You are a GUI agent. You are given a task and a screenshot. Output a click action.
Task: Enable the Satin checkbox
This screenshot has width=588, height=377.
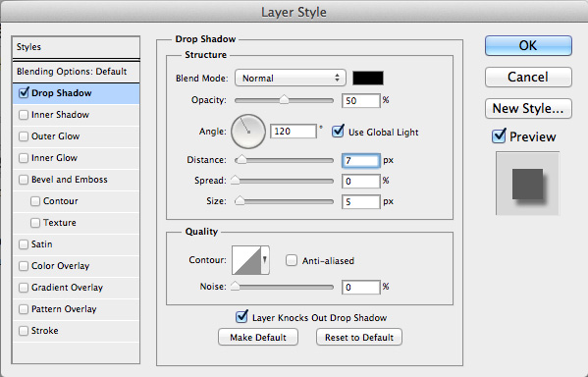24,244
